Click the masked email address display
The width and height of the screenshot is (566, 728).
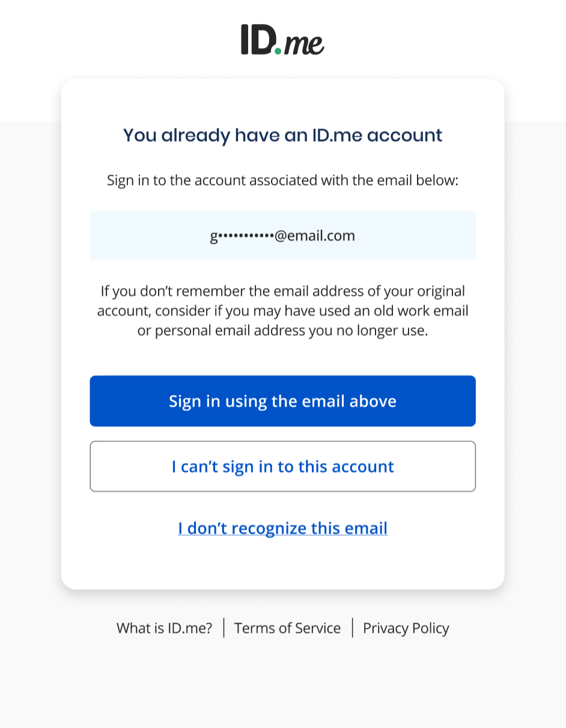coord(282,235)
